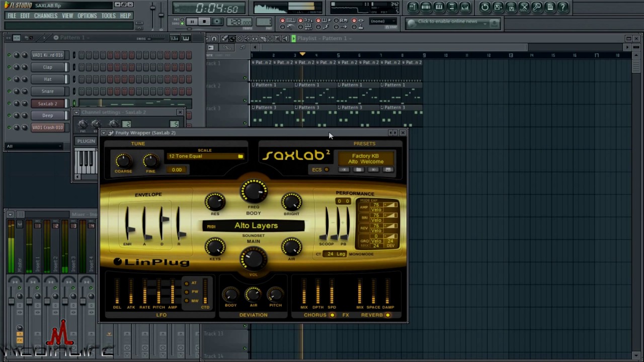Go to next SaxLab preset

coord(373,170)
